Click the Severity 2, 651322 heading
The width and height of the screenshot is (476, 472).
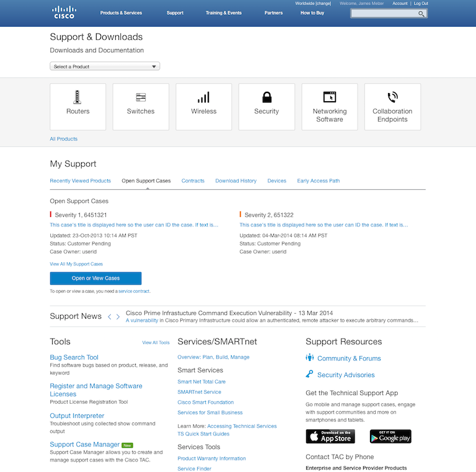pos(269,215)
